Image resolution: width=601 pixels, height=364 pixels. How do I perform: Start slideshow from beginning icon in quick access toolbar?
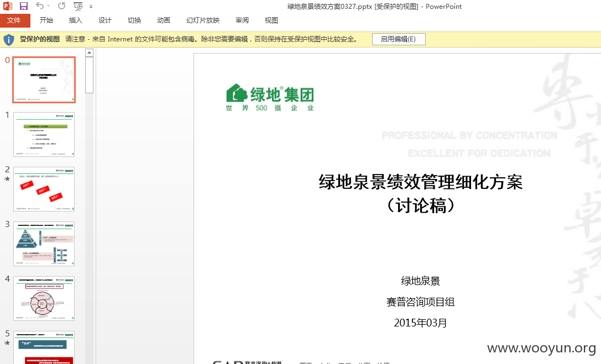[78, 6]
